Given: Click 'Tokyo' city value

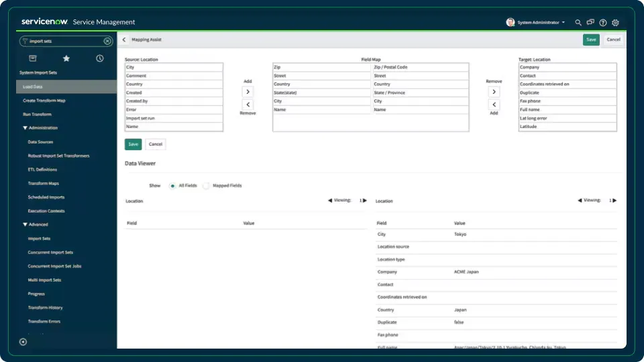Looking at the screenshot, I should [x=460, y=235].
